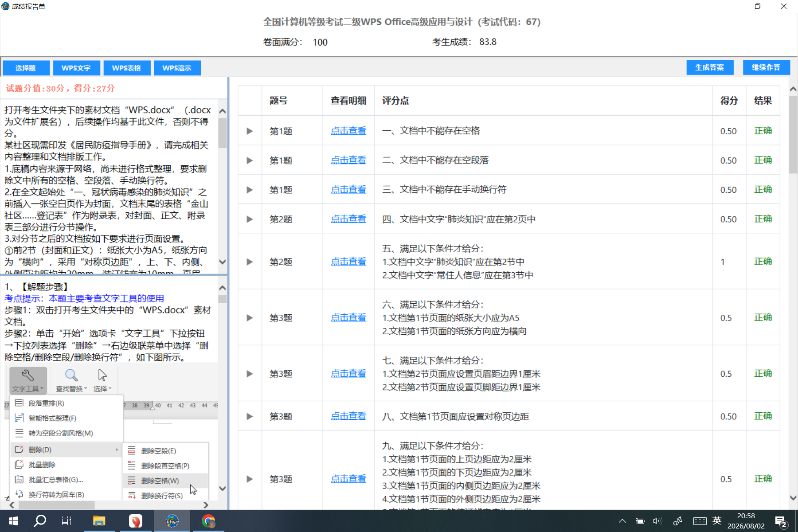
Task: Show hidden system tray icons
Action: point(622,521)
